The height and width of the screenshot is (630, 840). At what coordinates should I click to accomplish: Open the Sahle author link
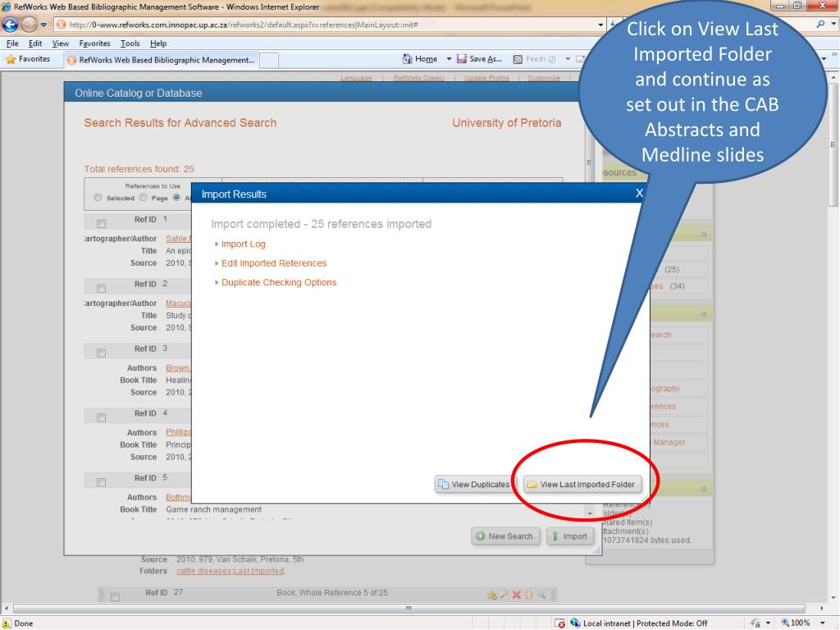click(178, 239)
